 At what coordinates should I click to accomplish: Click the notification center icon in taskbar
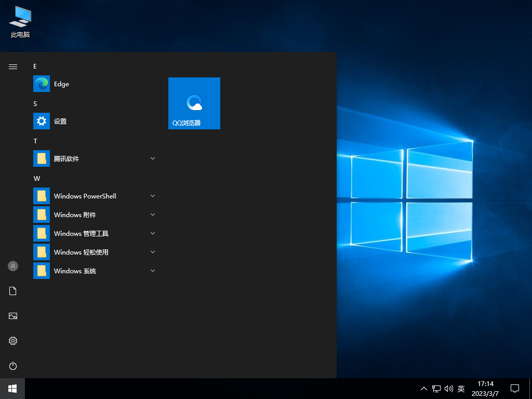[x=514, y=388]
